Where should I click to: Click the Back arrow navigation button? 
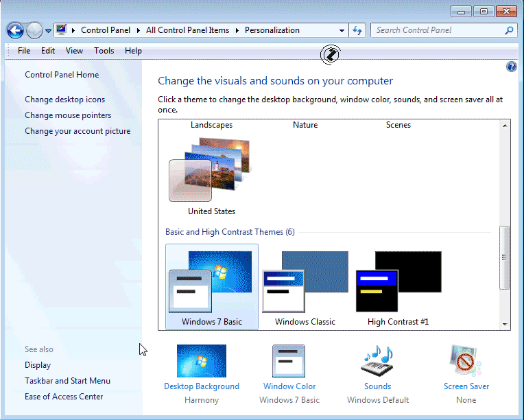click(15, 30)
